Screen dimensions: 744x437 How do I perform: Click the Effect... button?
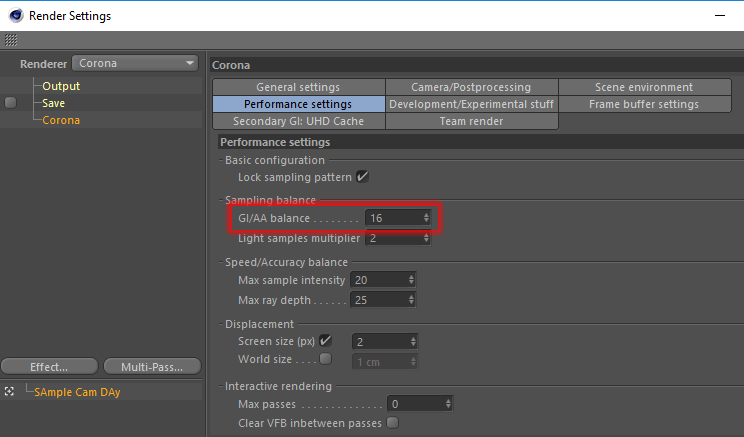[49, 367]
